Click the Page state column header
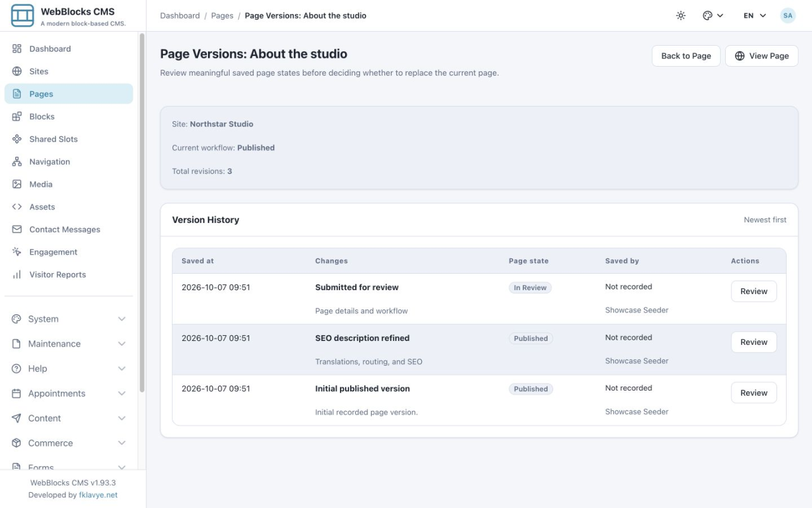Image resolution: width=812 pixels, height=508 pixels. (528, 261)
